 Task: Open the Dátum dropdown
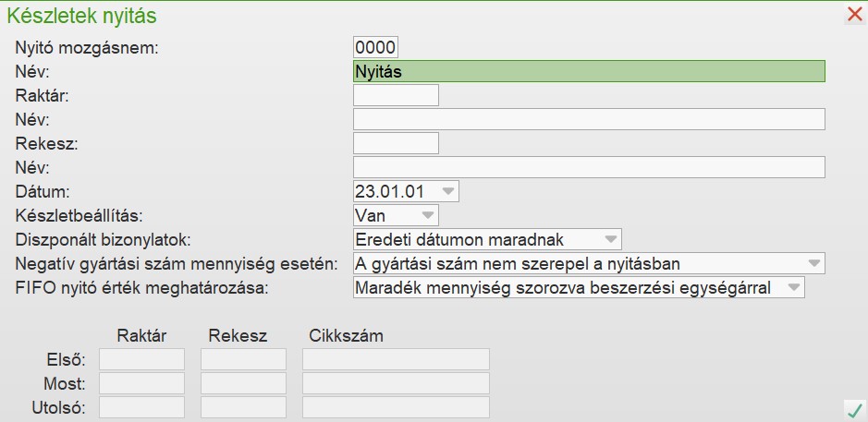pyautogui.click(x=447, y=191)
